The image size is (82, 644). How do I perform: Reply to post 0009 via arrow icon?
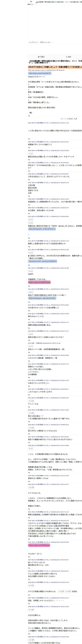[29, 213]
